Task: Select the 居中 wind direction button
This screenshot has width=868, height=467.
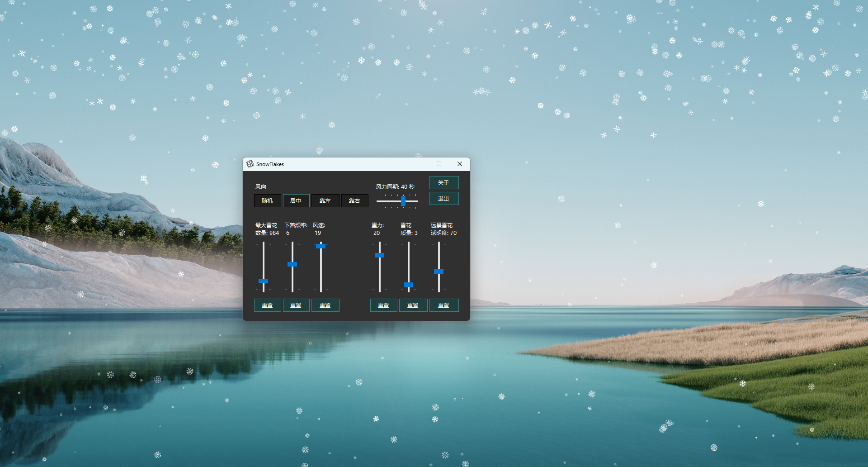Action: pyautogui.click(x=296, y=200)
